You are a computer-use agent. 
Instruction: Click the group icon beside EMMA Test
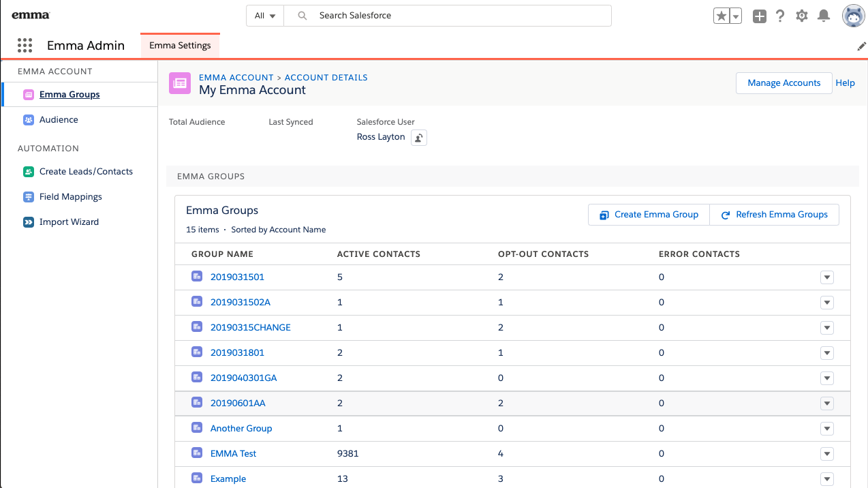coord(197,453)
